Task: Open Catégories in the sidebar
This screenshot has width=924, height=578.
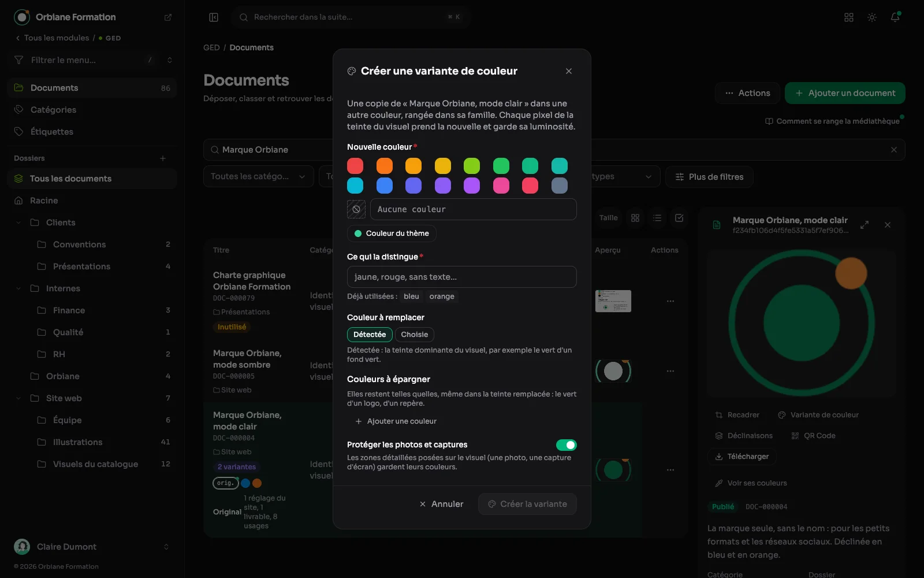Action: pyautogui.click(x=92, y=110)
